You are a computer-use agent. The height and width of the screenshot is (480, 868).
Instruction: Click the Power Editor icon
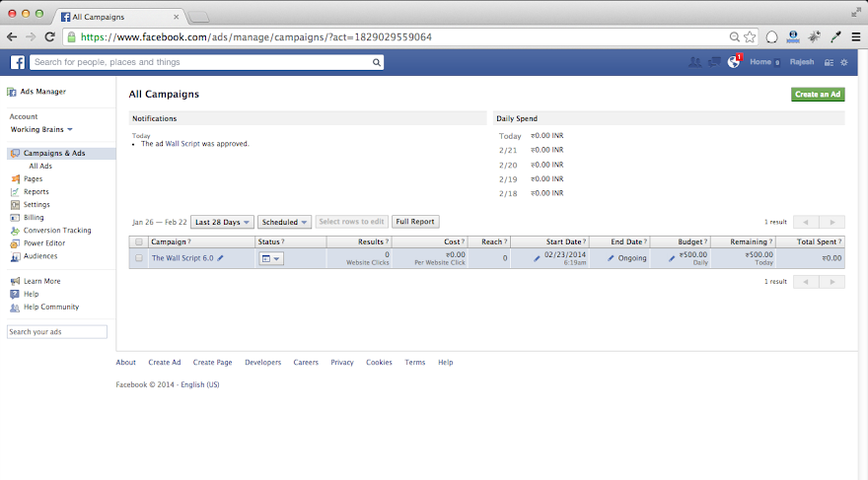tap(16, 243)
